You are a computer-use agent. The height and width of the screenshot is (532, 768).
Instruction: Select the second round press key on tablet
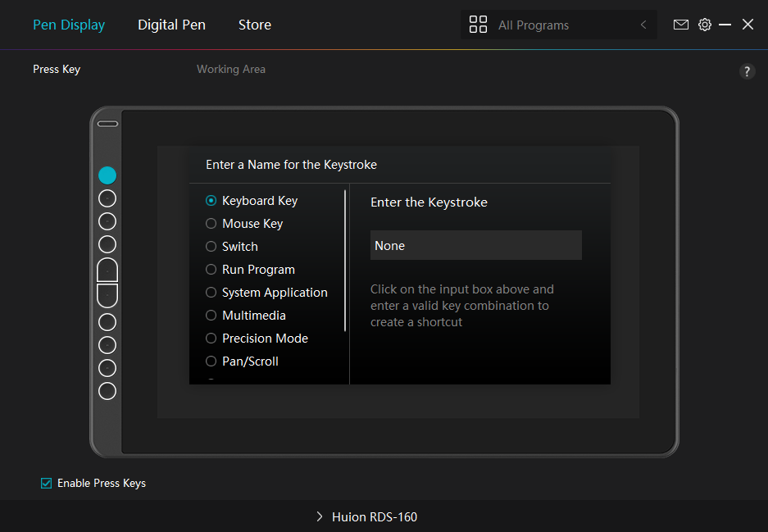[x=107, y=198]
